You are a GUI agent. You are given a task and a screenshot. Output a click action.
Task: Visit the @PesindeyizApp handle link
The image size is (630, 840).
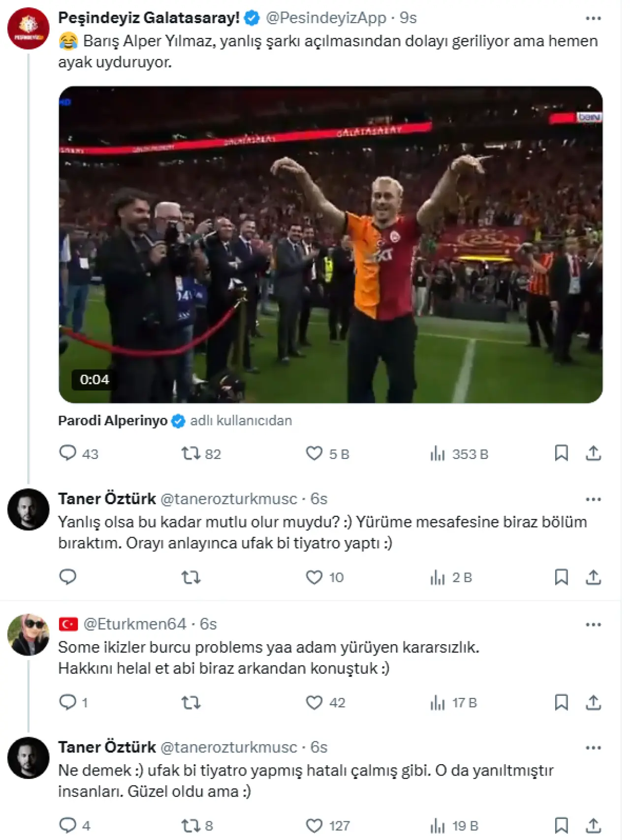coord(326,18)
